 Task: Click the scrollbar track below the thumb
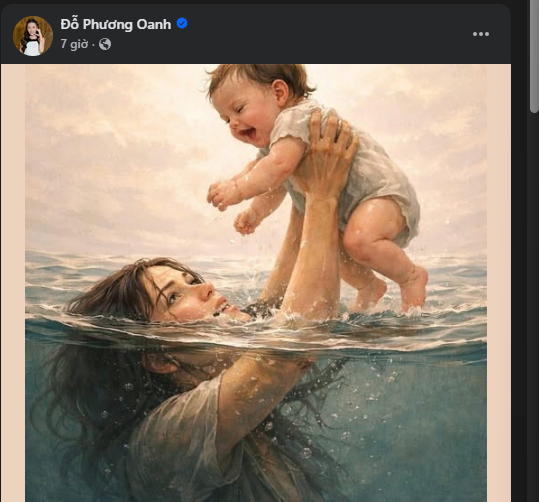pos(534,306)
